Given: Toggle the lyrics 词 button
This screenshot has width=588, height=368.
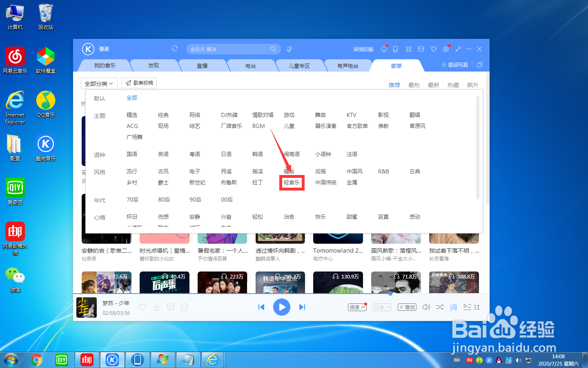Looking at the screenshot, I should (x=453, y=307).
